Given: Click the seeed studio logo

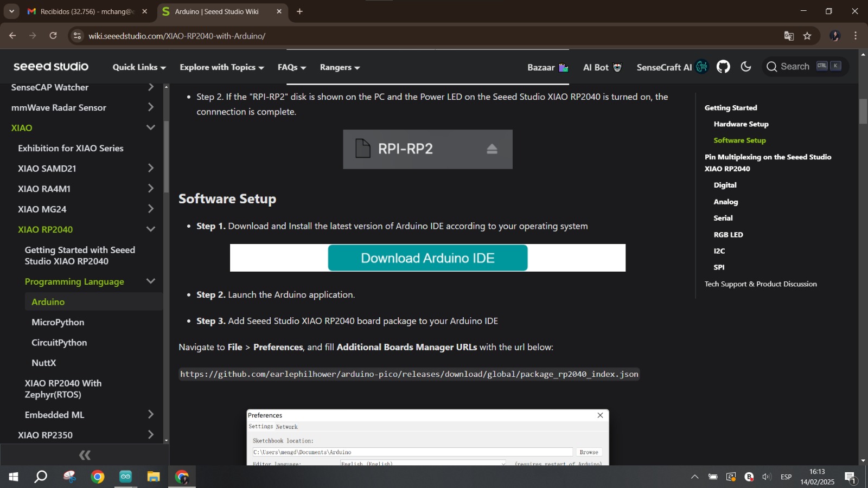Looking at the screenshot, I should click(51, 67).
